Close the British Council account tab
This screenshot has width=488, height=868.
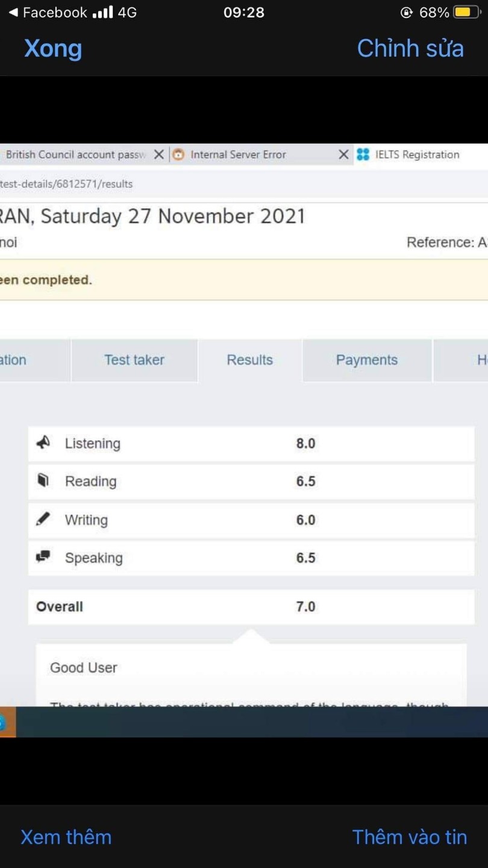159,155
